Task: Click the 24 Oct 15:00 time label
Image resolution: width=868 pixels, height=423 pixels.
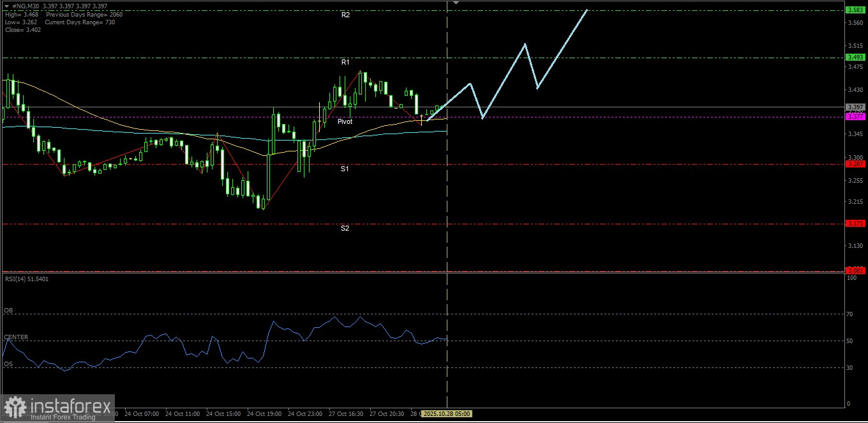Action: (x=225, y=414)
